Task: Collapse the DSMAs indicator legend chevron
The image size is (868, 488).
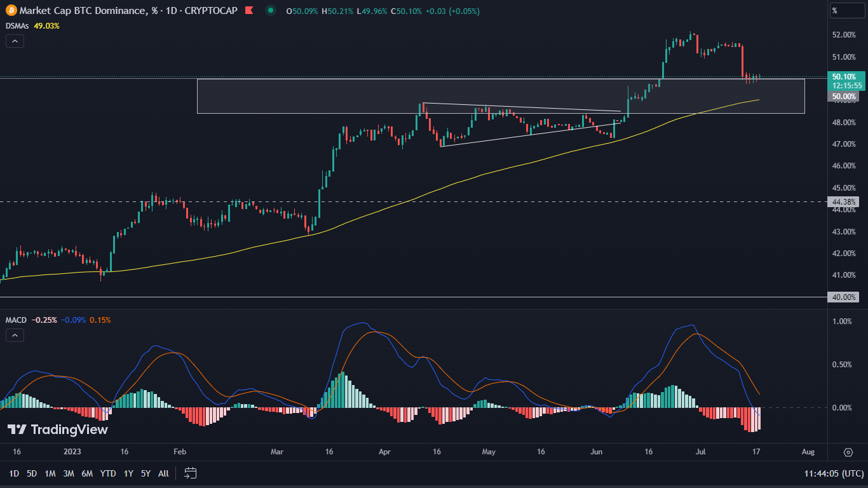Action: pyautogui.click(x=15, y=41)
